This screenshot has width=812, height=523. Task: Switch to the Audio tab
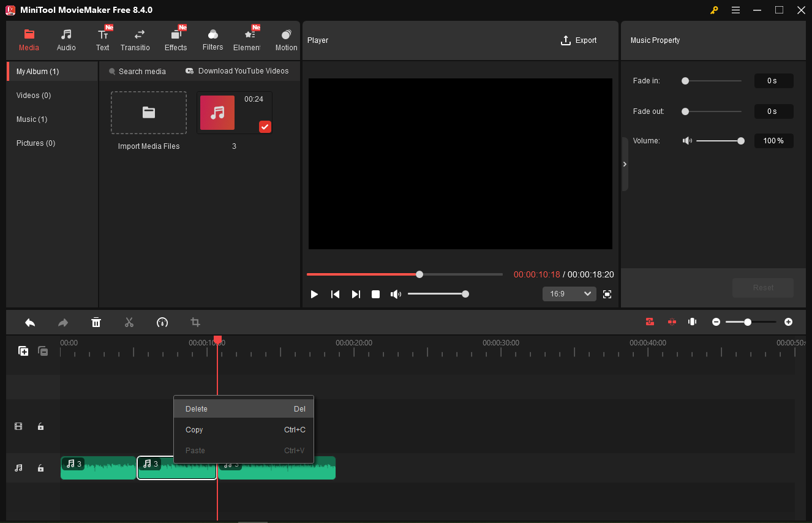pos(66,38)
